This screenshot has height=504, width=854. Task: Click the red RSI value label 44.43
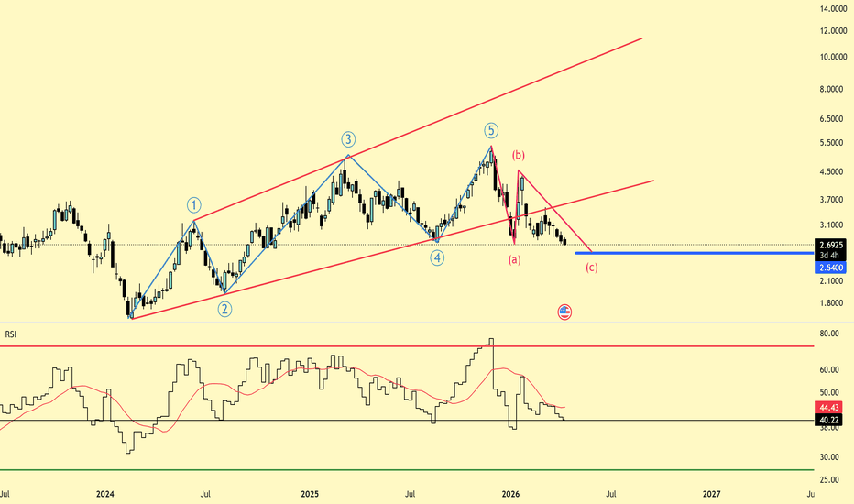coord(828,408)
